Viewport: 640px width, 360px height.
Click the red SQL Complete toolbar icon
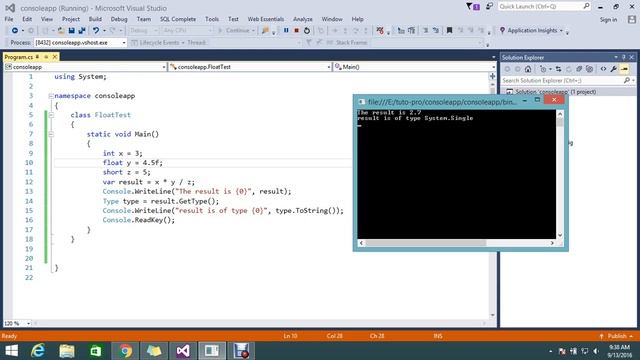coord(380,31)
